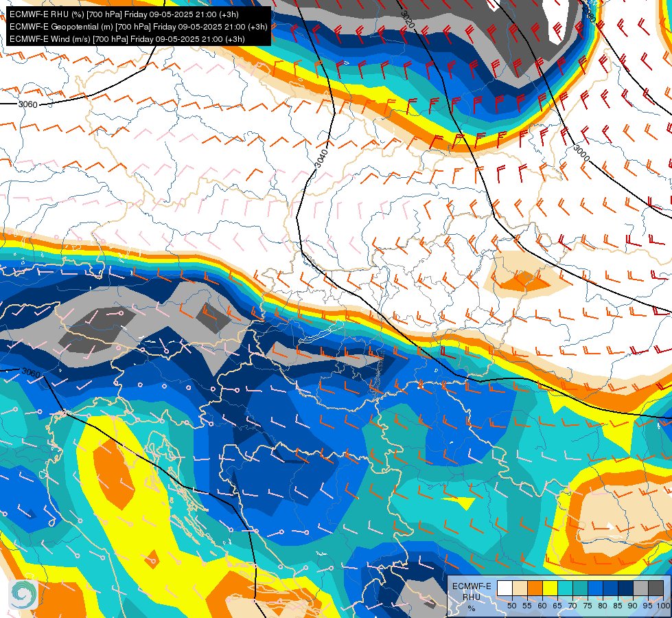Click the swirl logo icon on the map

[23, 594]
